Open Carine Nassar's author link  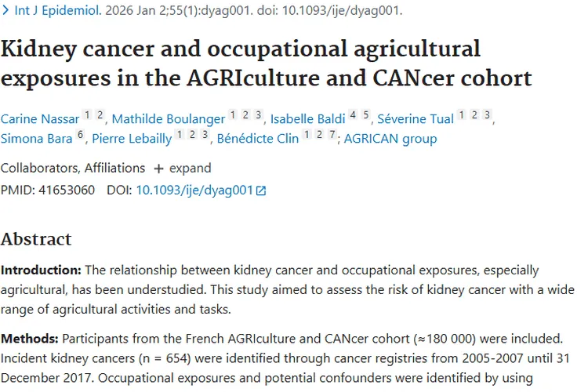tap(39, 119)
